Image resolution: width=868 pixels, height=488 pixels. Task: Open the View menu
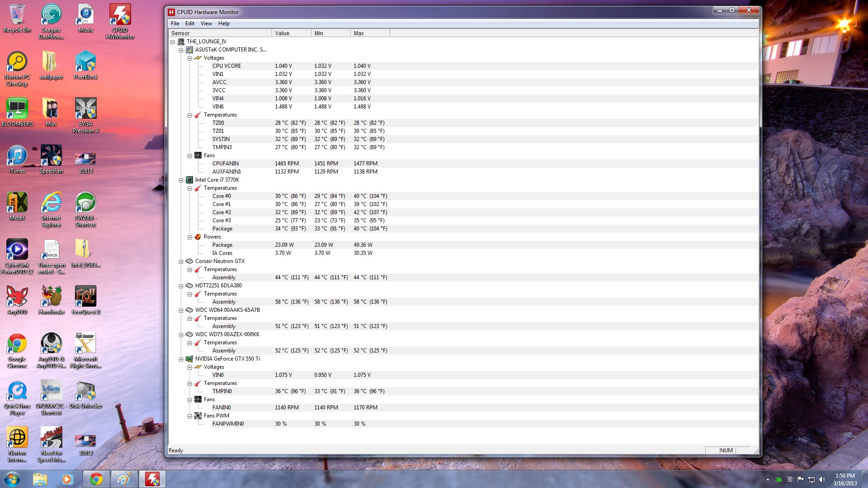click(206, 23)
